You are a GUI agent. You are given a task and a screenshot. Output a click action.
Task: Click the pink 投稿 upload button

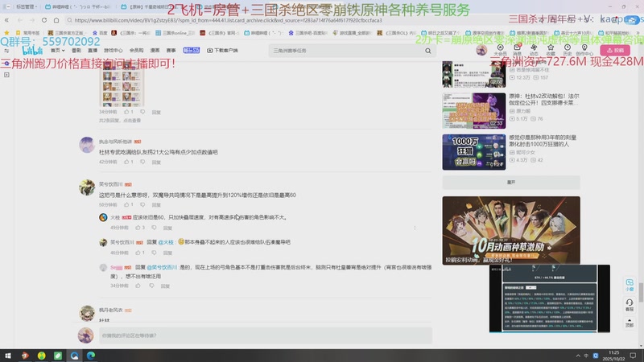(615, 51)
